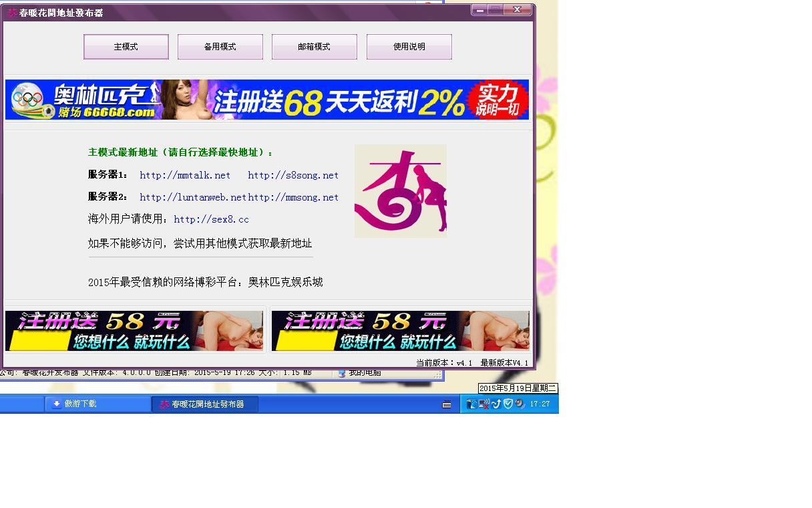This screenshot has height=508, width=812.
Task: Open the security shield icon in system tray
Action: [507, 404]
